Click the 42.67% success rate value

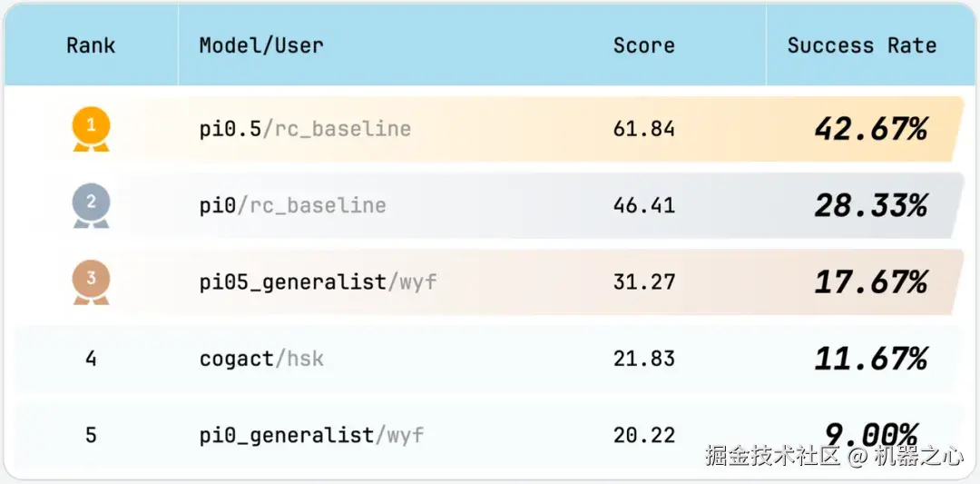[870, 129]
